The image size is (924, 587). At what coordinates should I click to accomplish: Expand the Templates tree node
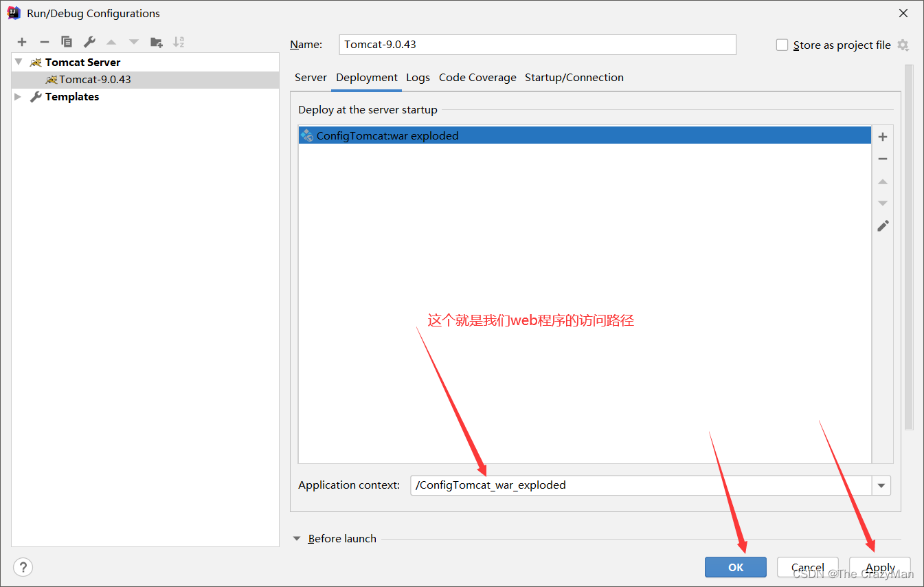(19, 97)
